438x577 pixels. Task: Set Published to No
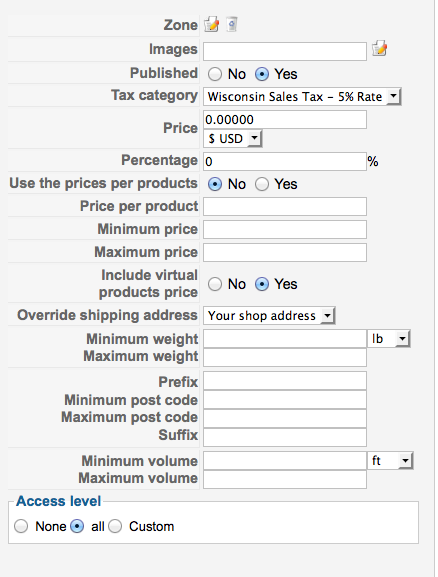215,74
